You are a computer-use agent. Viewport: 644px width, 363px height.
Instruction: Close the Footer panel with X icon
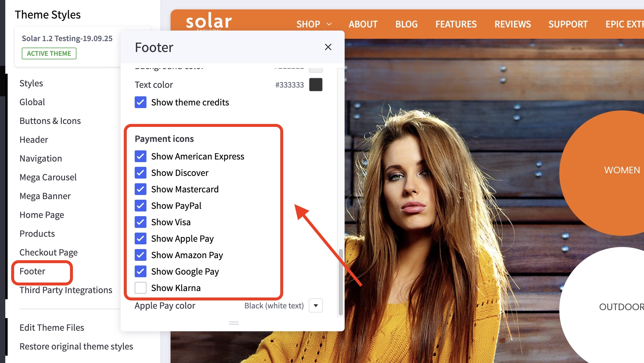[328, 47]
